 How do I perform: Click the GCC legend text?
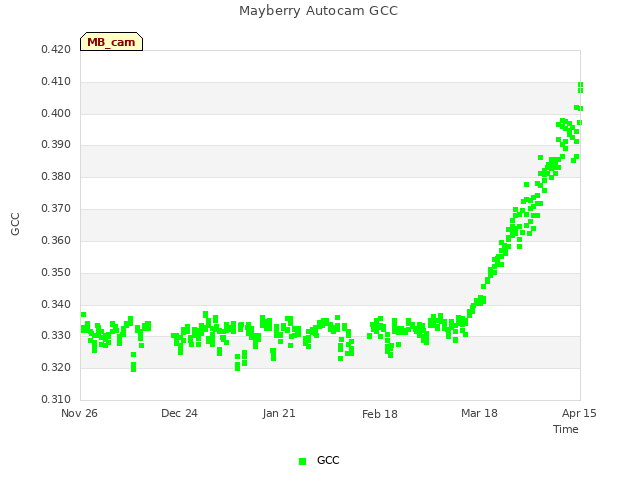(328, 460)
